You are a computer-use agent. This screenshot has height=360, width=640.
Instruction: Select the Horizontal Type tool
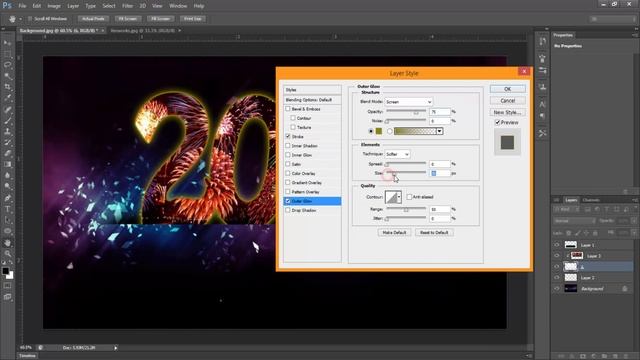(x=7, y=209)
